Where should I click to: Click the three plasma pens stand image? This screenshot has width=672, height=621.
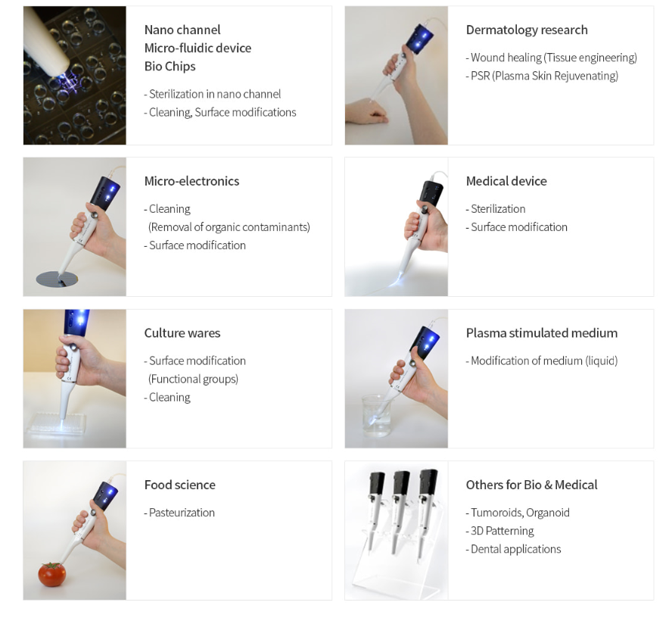point(396,531)
